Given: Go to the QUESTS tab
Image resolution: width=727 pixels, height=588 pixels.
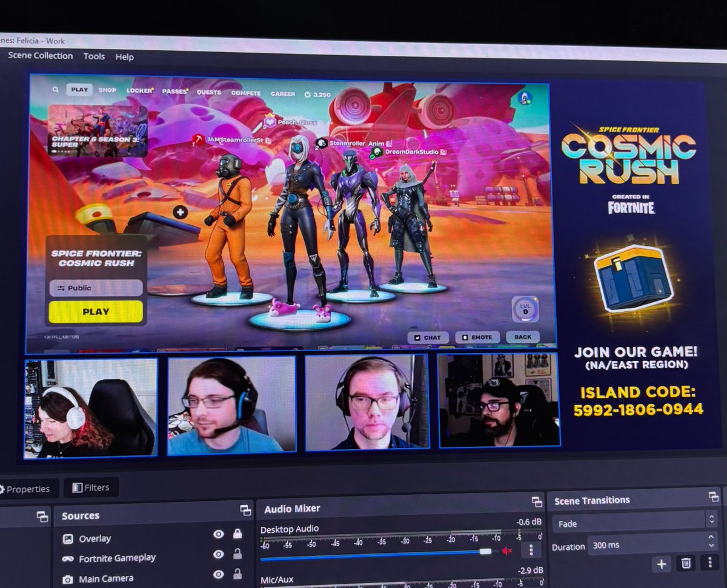Looking at the screenshot, I should point(209,93).
